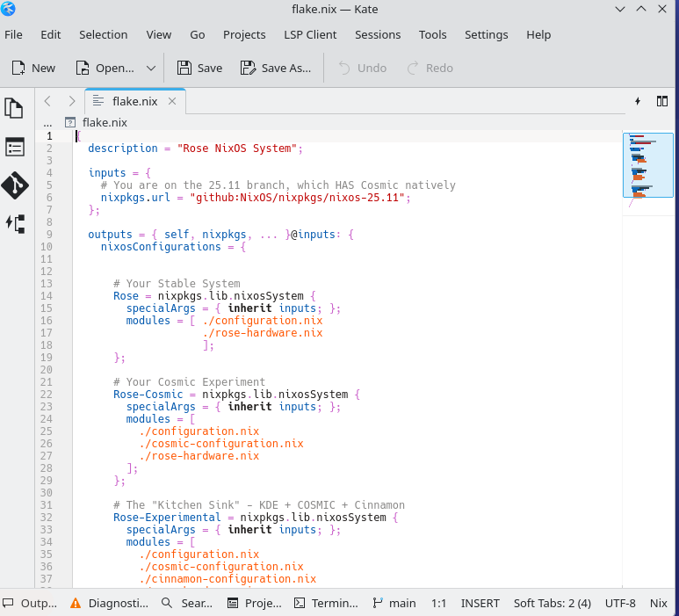Open the Documents sidebar panel icon
Viewport: 679px width, 616px height.
tap(14, 108)
